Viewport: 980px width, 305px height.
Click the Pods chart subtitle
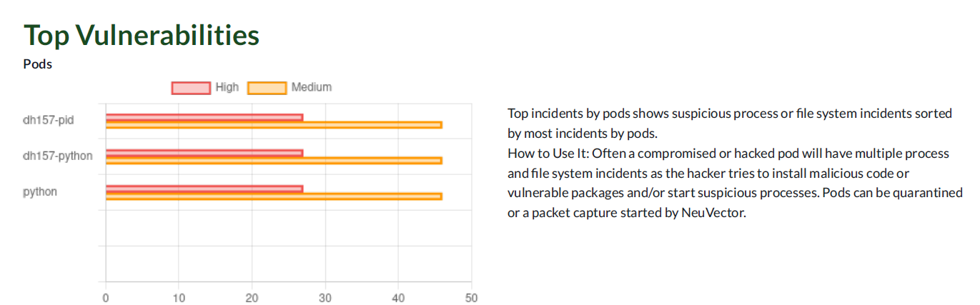pyautogui.click(x=38, y=64)
